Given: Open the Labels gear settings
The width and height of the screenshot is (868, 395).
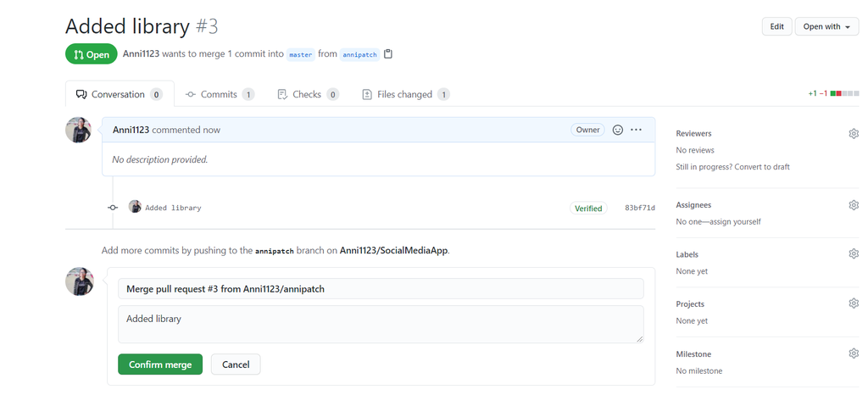Looking at the screenshot, I should click(x=854, y=253).
